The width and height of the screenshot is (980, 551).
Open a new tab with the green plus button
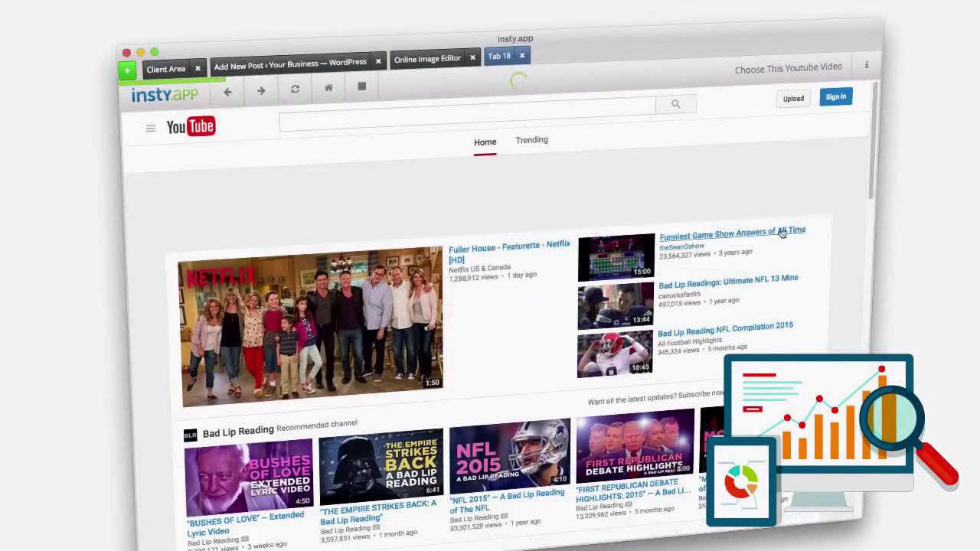click(x=127, y=70)
